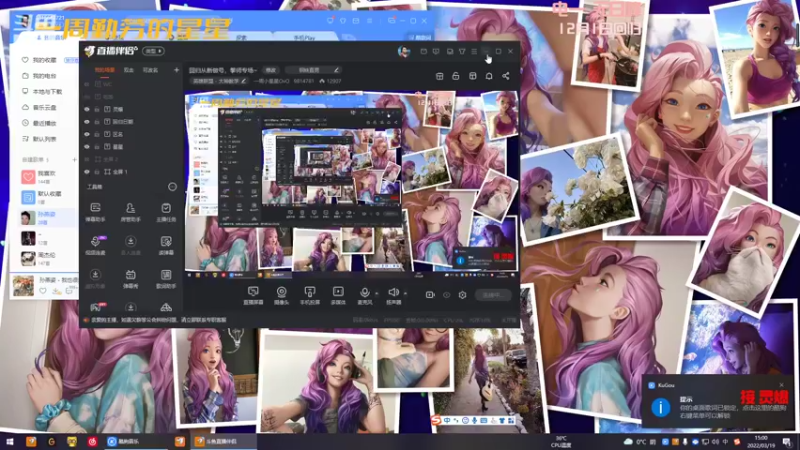
Task: Click the tool with the purple badge in the toolbox
Action: pos(95,245)
